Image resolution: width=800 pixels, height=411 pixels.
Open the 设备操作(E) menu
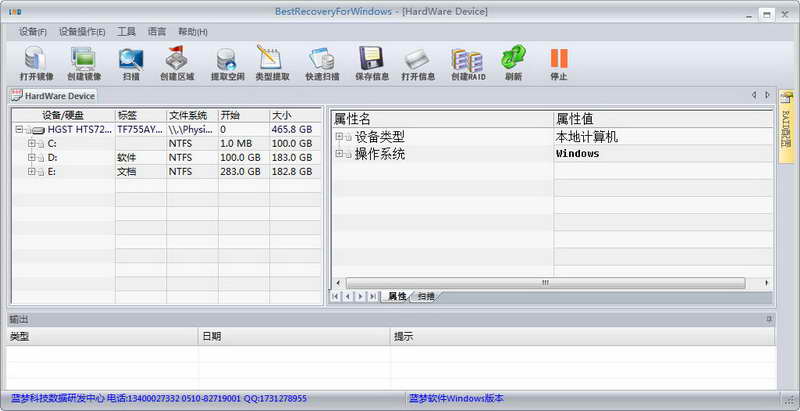pos(82,32)
